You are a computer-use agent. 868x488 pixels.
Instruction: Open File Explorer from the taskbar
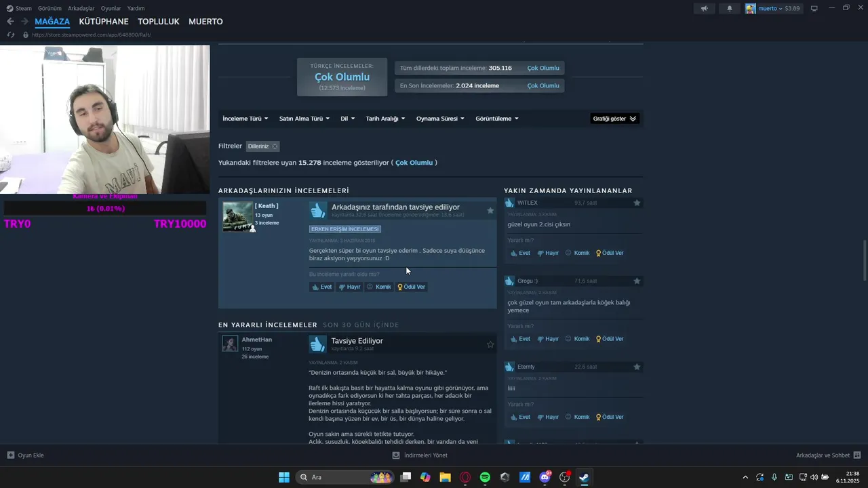(x=445, y=477)
